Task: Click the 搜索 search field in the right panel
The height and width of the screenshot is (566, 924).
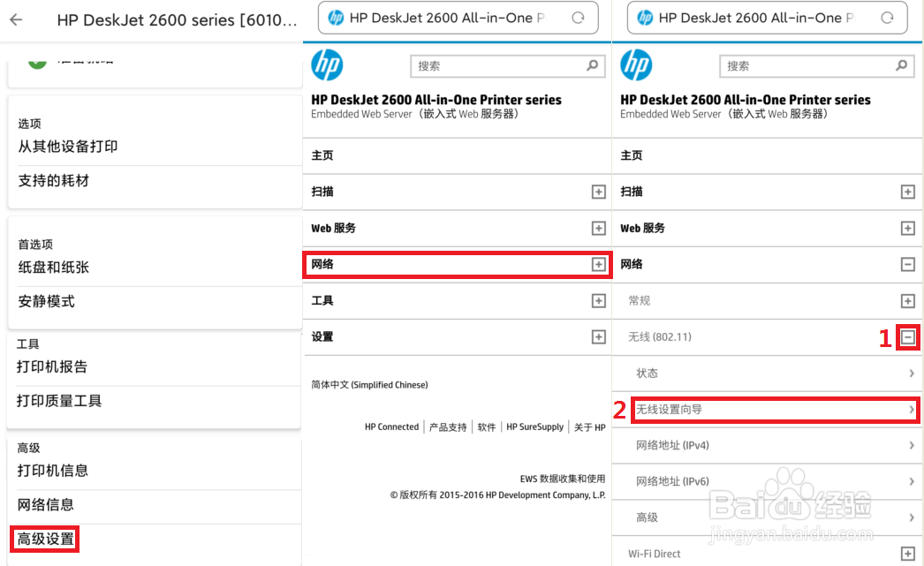Action: (817, 66)
